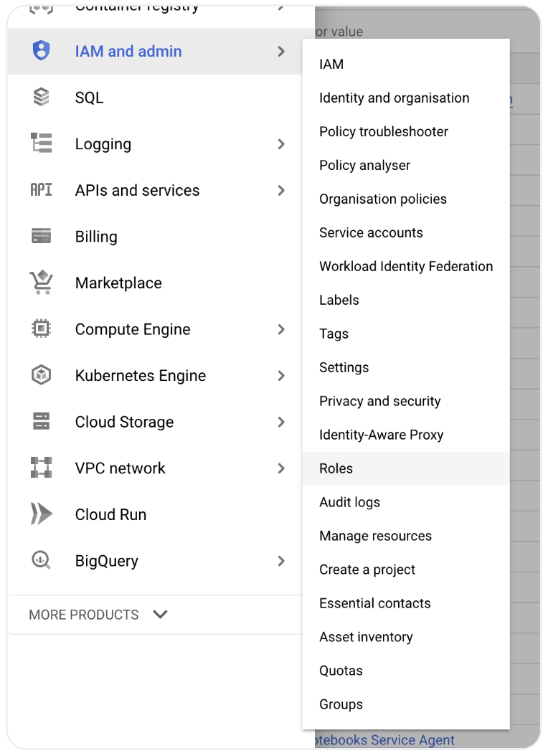Click the IAM and admin shield icon
This screenshot has width=548, height=756.
[41, 51]
